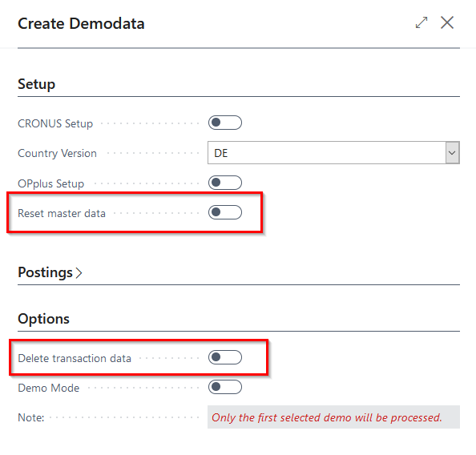Click the Postings section heading
Screen dimensions: 476x455
[x=45, y=272]
